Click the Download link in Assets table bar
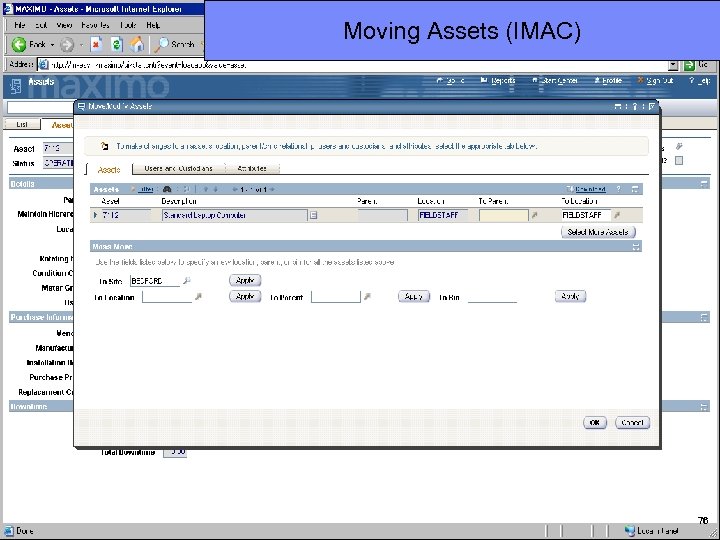The width and height of the screenshot is (720, 540). coord(591,189)
